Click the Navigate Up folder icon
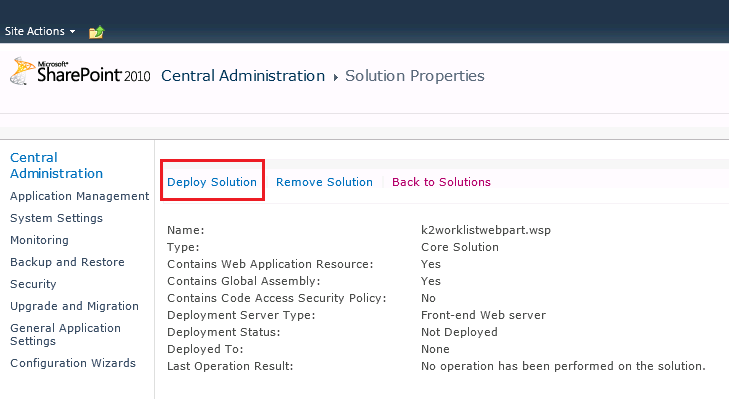The image size is (729, 399). 97,32
